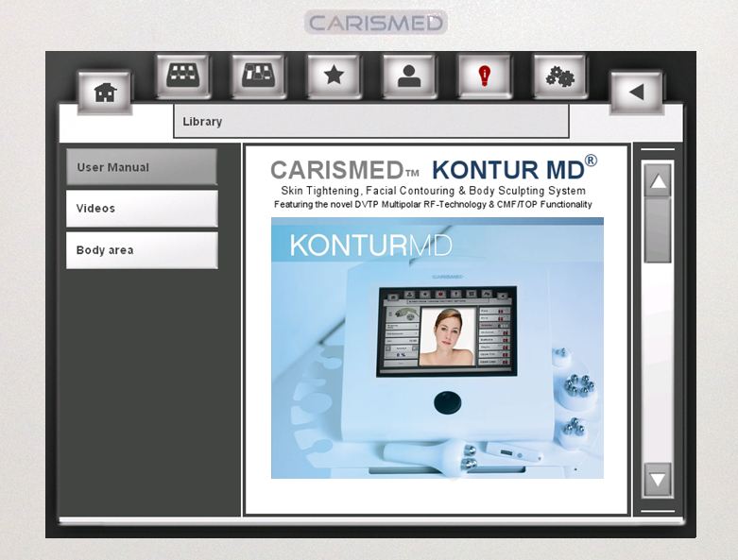The height and width of the screenshot is (560, 738).
Task: Open the Body area section
Action: tap(142, 249)
